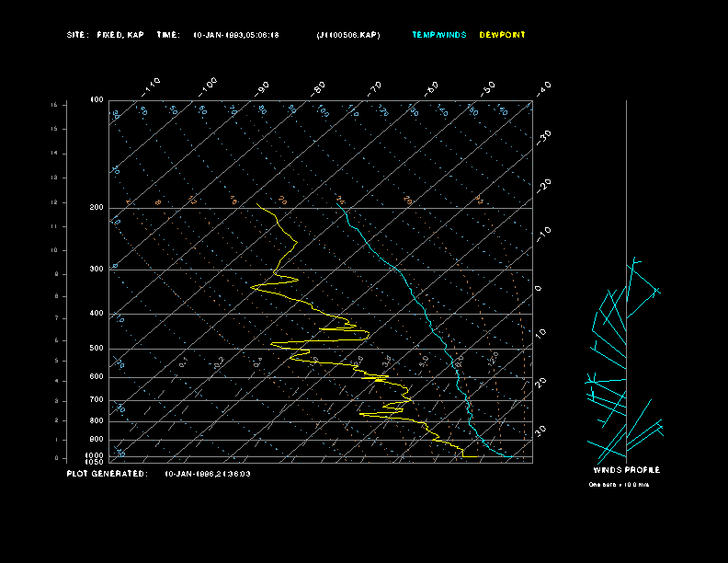The width and height of the screenshot is (728, 563).
Task: Click the yellow DEWPOINT legend label
Action: (x=503, y=35)
